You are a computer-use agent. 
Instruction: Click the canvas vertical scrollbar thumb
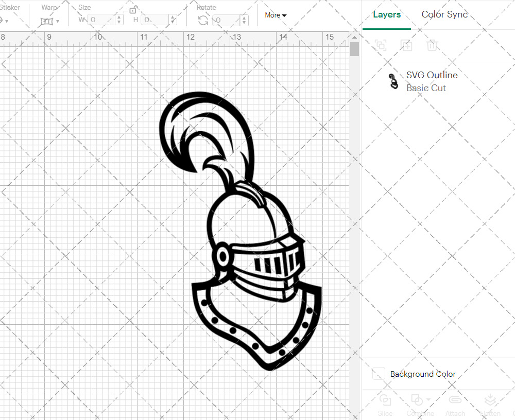[354, 49]
